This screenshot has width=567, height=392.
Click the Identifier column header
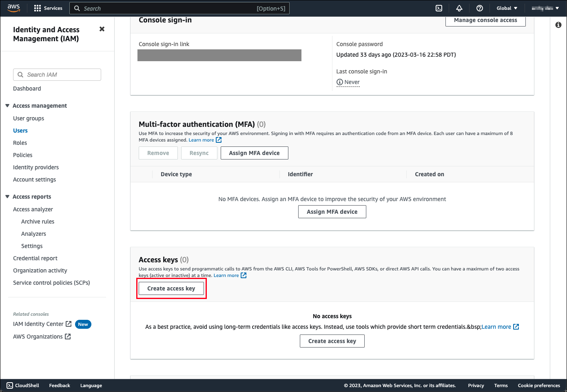click(x=300, y=174)
